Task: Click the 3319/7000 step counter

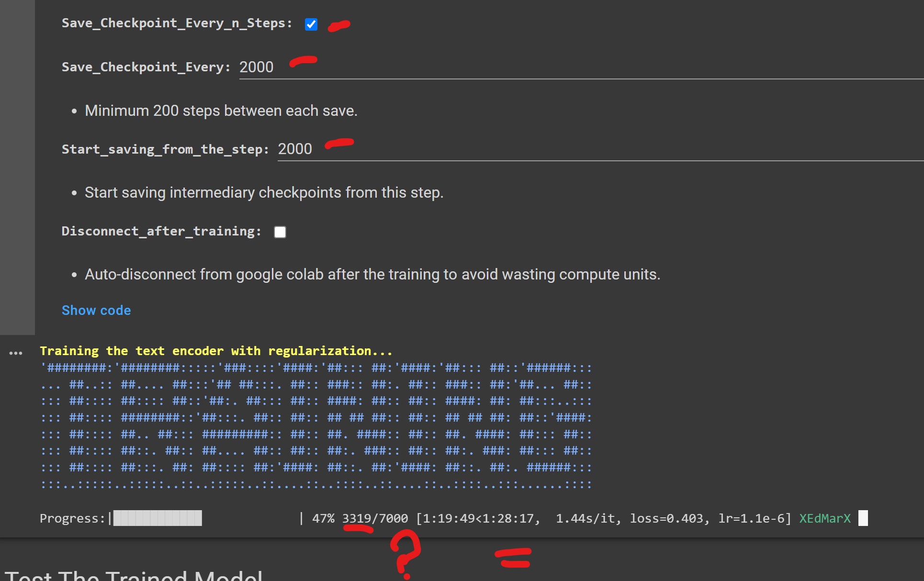Action: pyautogui.click(x=375, y=518)
